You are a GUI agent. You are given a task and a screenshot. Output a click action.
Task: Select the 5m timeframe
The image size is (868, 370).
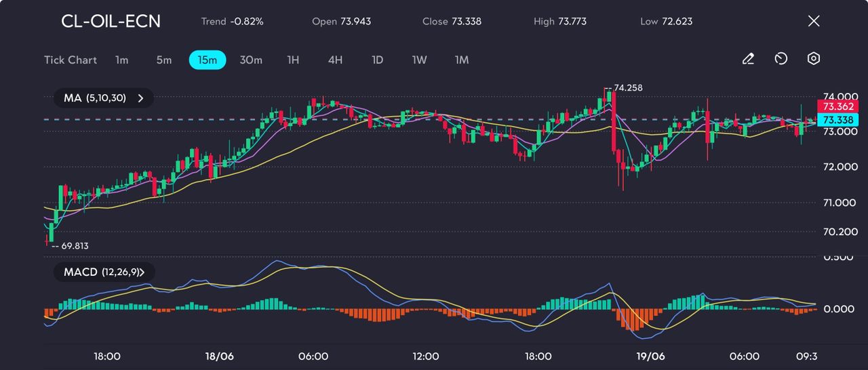(164, 60)
